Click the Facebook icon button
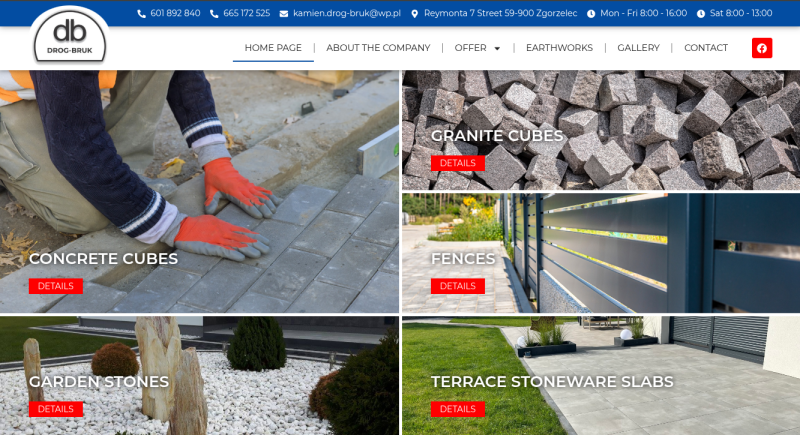 point(762,48)
